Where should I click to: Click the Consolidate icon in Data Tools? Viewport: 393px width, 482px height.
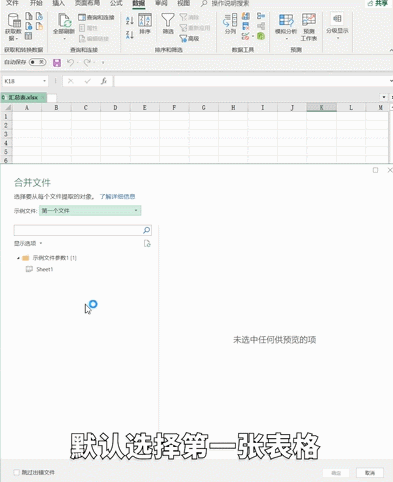pos(261,16)
